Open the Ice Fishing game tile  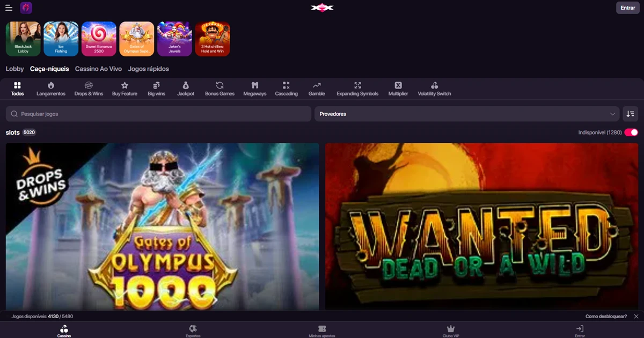coord(61,39)
